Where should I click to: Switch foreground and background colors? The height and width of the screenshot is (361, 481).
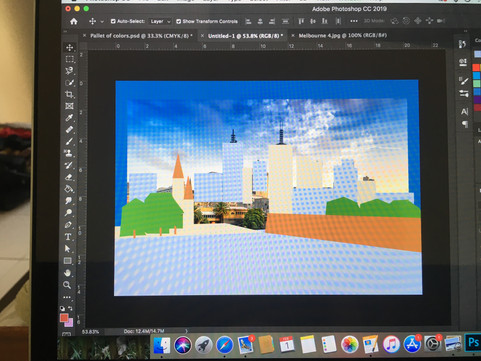click(70, 308)
